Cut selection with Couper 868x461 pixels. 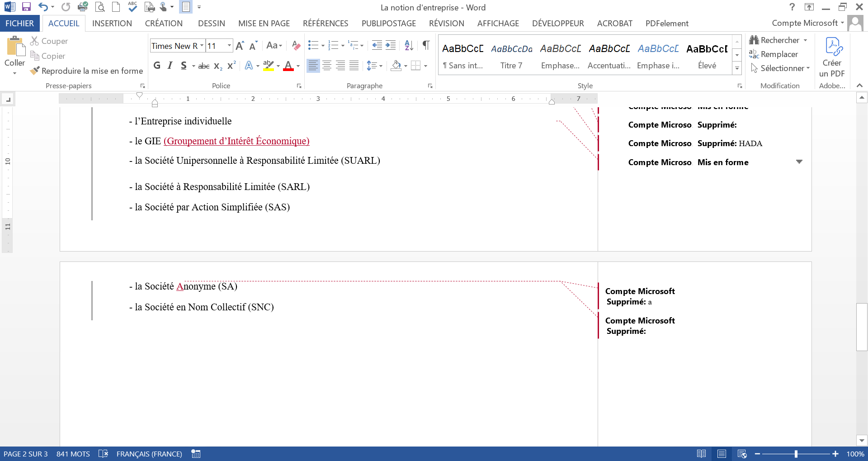pos(49,41)
